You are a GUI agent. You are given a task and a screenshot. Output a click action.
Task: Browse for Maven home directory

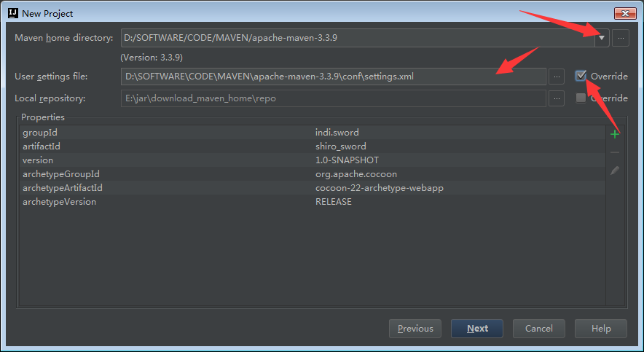[620, 38]
